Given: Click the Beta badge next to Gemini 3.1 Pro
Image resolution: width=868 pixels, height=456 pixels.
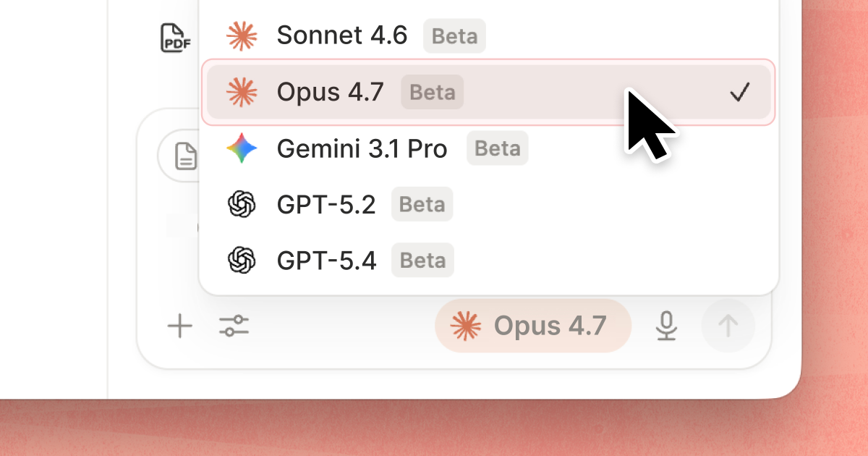Looking at the screenshot, I should pos(497,149).
